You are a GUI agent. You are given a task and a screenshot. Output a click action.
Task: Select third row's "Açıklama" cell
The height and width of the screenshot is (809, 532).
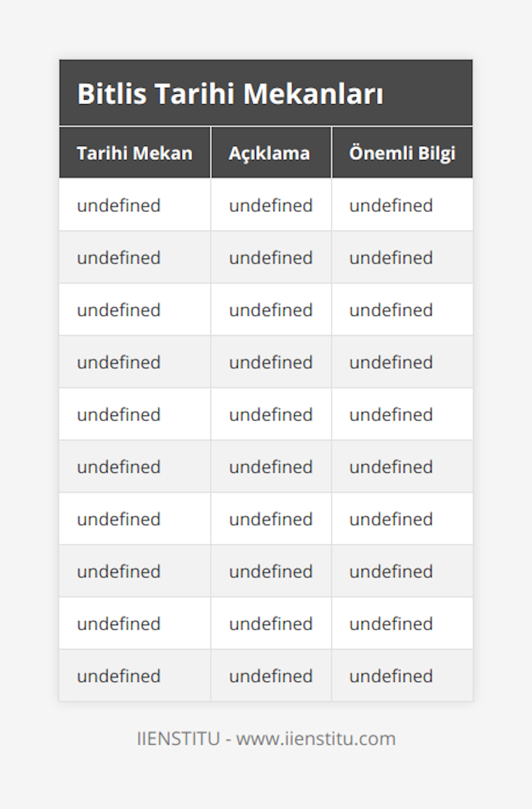[x=270, y=310]
